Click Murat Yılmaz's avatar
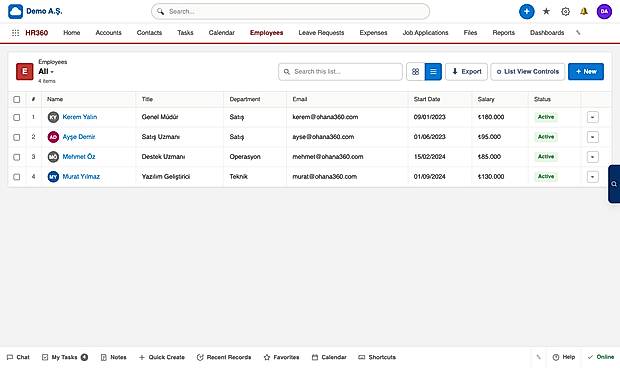 (x=53, y=176)
